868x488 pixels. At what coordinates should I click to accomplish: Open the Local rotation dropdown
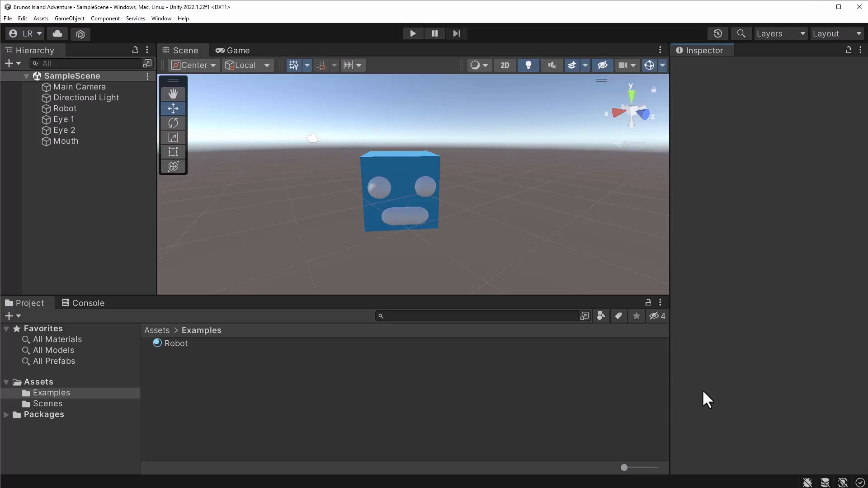click(x=248, y=65)
